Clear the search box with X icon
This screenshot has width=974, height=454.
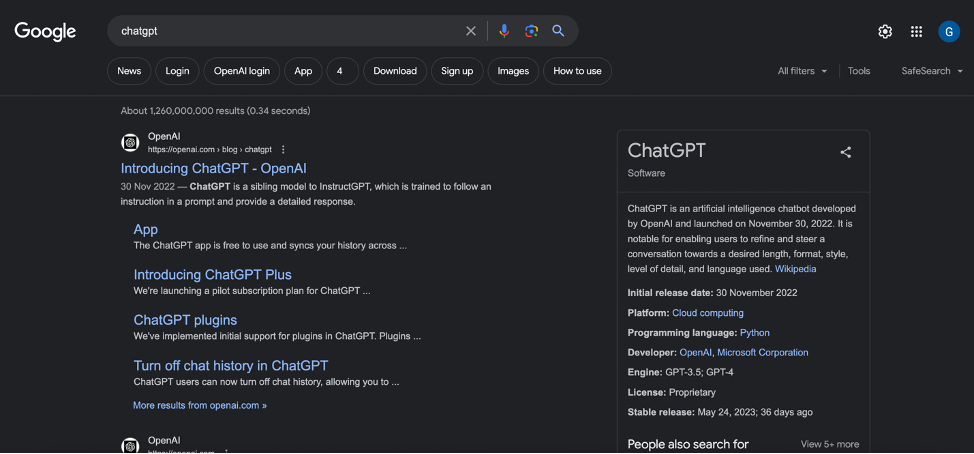(471, 31)
